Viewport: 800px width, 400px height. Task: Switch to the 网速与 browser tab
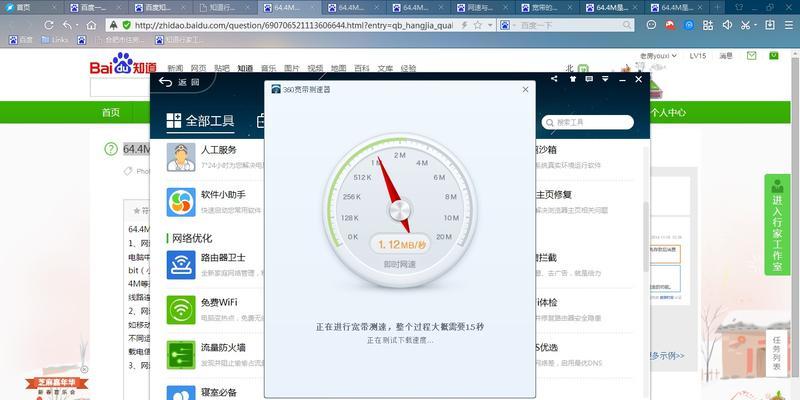484,7
